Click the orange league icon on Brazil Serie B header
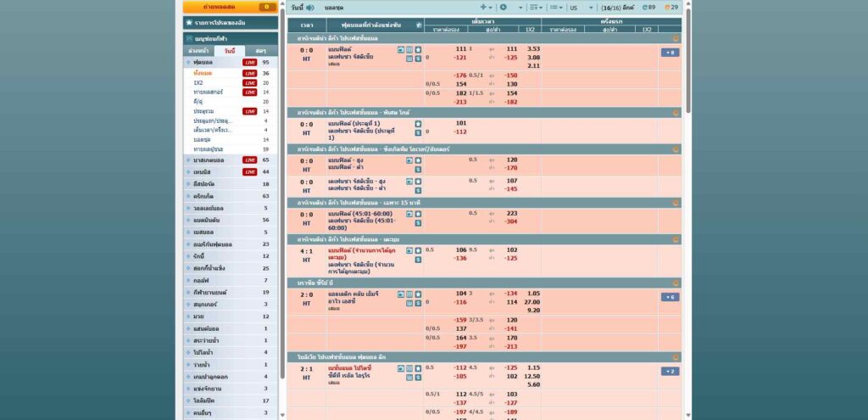This screenshot has height=420, width=868. [676, 282]
